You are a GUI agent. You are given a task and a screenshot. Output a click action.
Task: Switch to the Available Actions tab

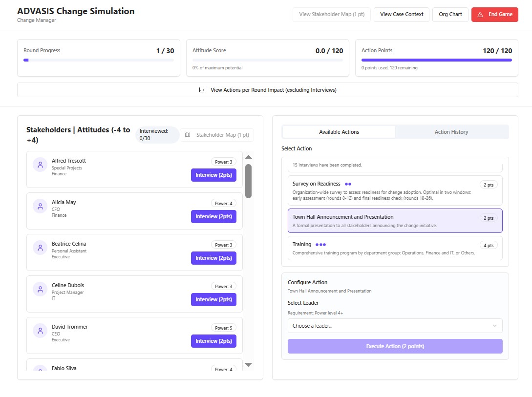[x=339, y=132]
